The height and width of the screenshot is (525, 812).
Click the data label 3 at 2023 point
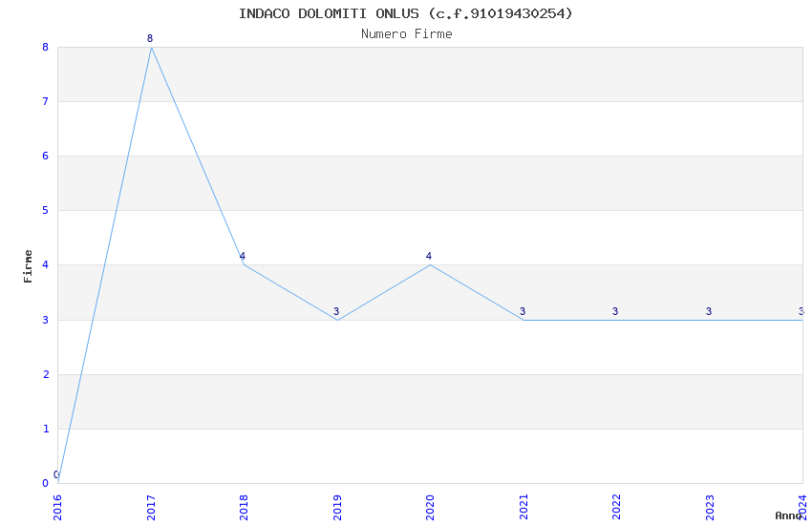[709, 311]
